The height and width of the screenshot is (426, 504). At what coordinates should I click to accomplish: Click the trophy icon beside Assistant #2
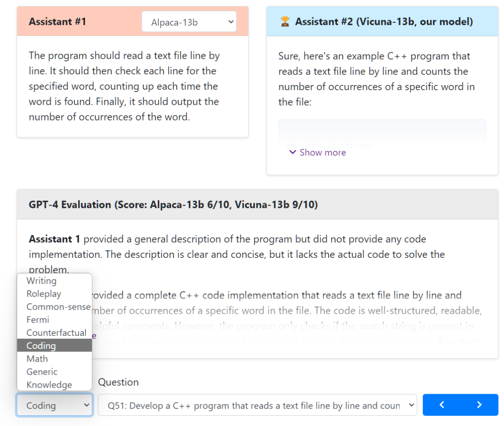click(285, 21)
